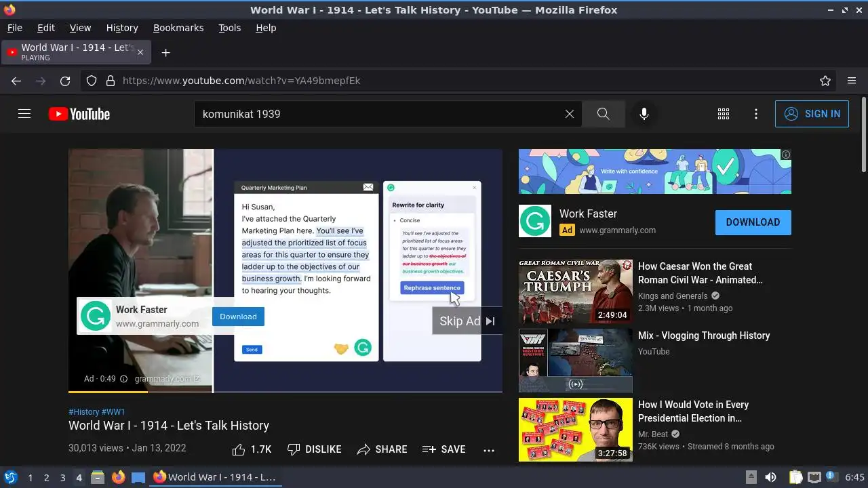
Task: Bookmark this page with star icon
Action: point(825,81)
